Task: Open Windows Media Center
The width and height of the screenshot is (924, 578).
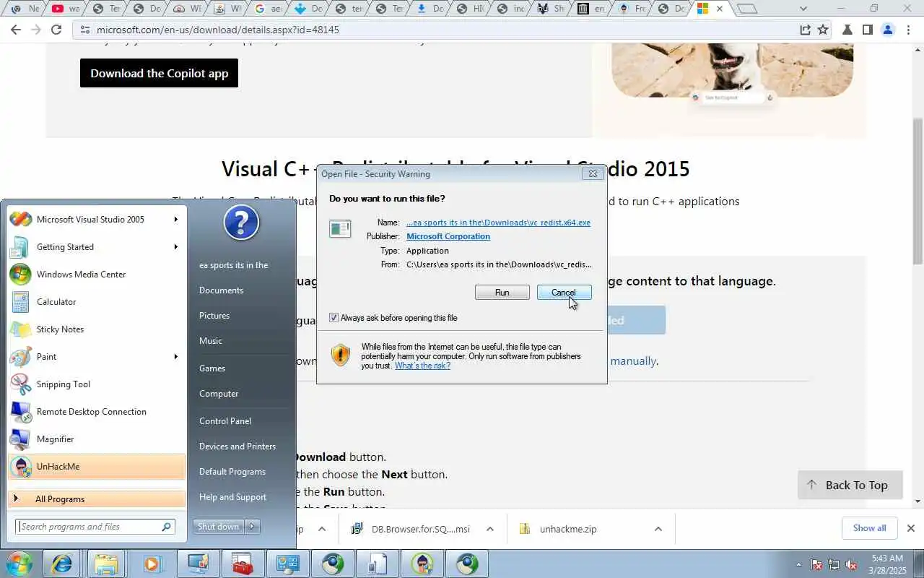Action: (97, 275)
